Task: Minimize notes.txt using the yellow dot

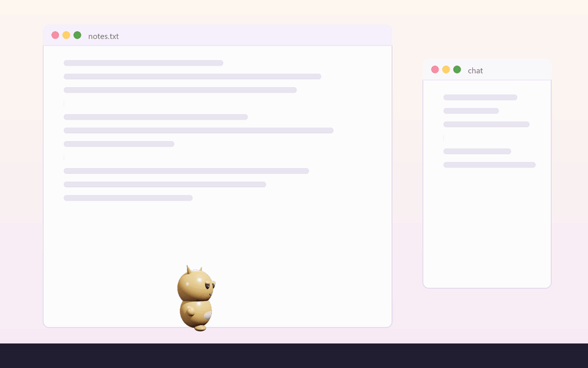Action: (66, 36)
